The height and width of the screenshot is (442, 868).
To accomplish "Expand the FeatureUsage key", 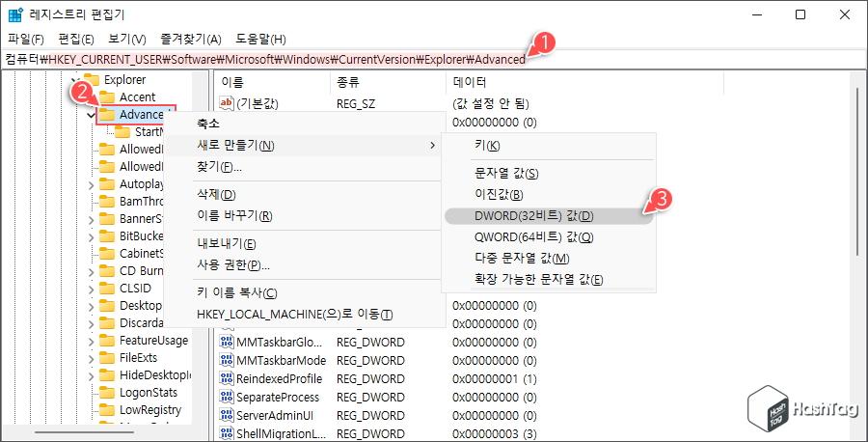I will [x=92, y=342].
